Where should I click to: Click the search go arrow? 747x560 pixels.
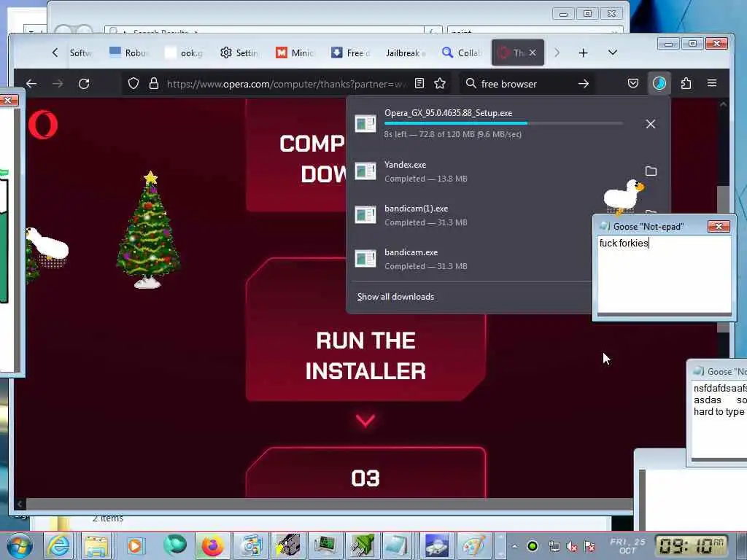pyautogui.click(x=583, y=84)
